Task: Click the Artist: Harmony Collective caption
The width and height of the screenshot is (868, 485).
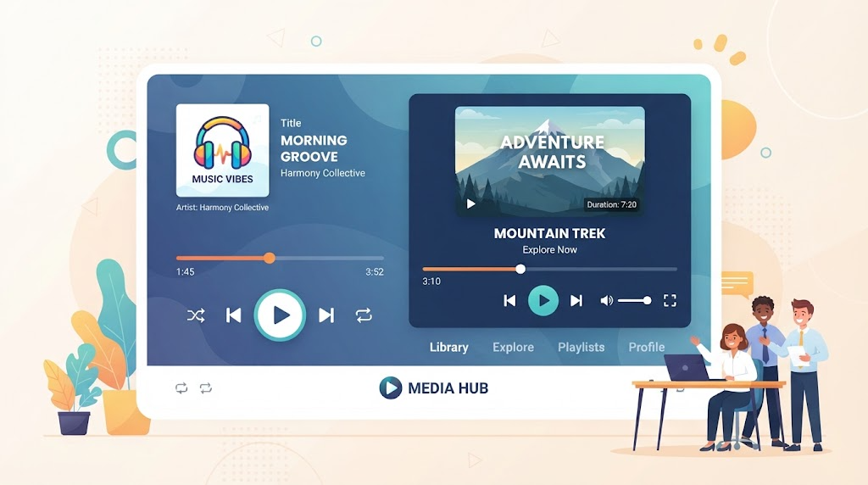Action: tap(223, 208)
